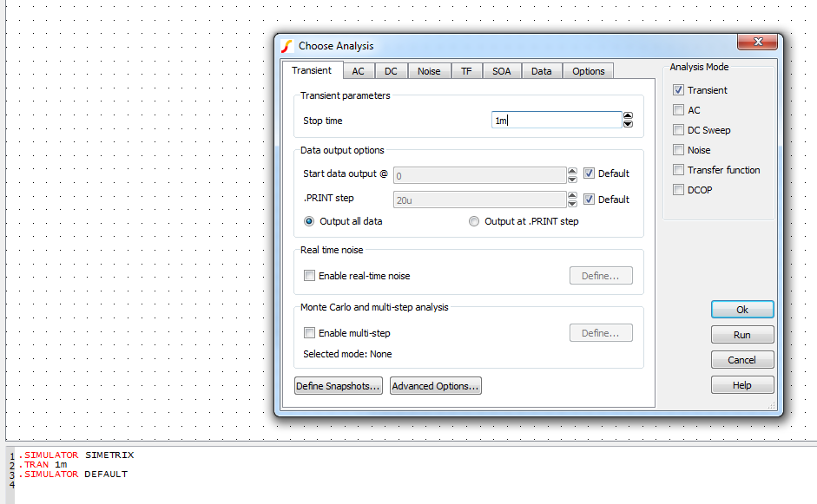The height and width of the screenshot is (504, 817).
Task: Switch to the Options tab
Action: point(588,70)
